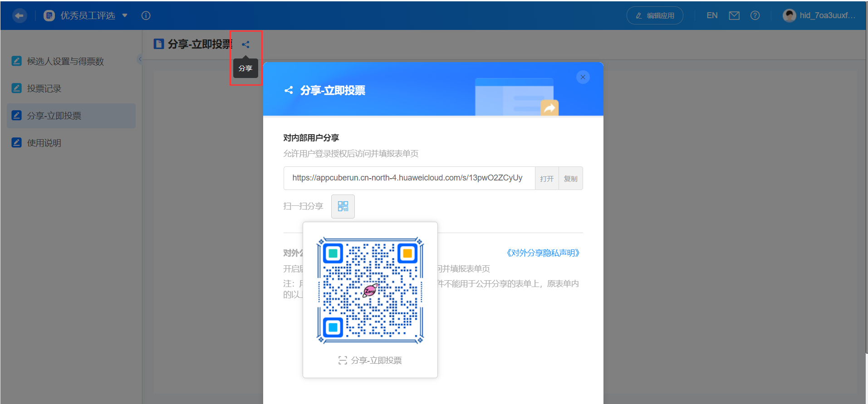868x404 pixels.
Task: Click the 分享-立即投票 dialog title text
Action: [x=333, y=90]
